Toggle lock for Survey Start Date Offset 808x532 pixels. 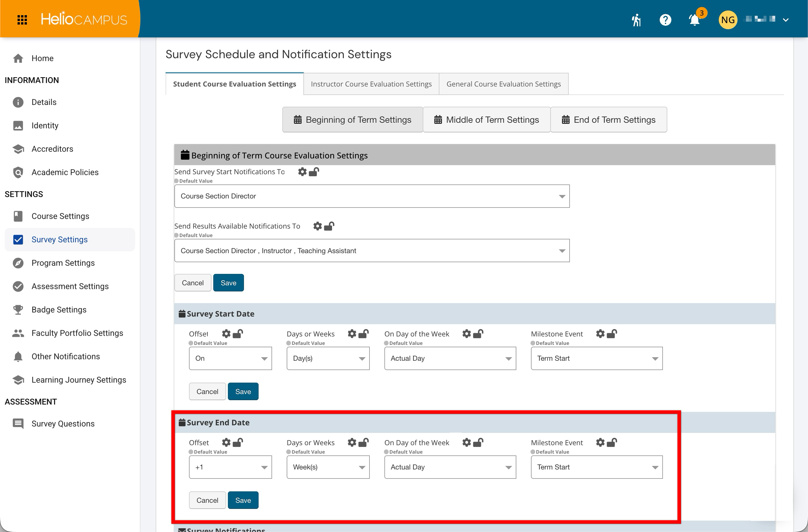[x=238, y=334]
